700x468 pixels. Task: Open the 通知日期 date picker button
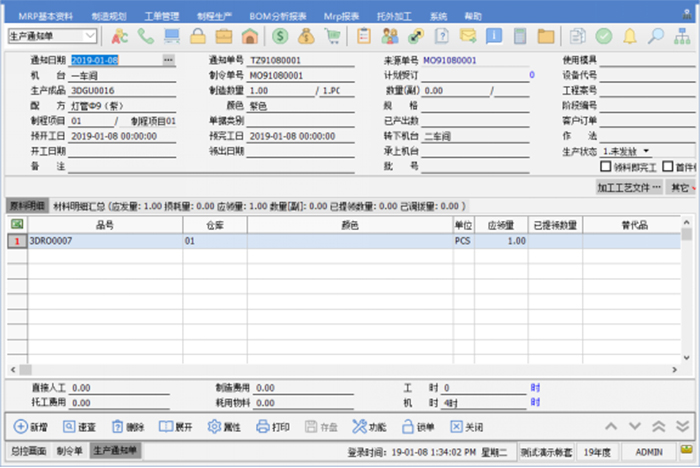click(167, 60)
